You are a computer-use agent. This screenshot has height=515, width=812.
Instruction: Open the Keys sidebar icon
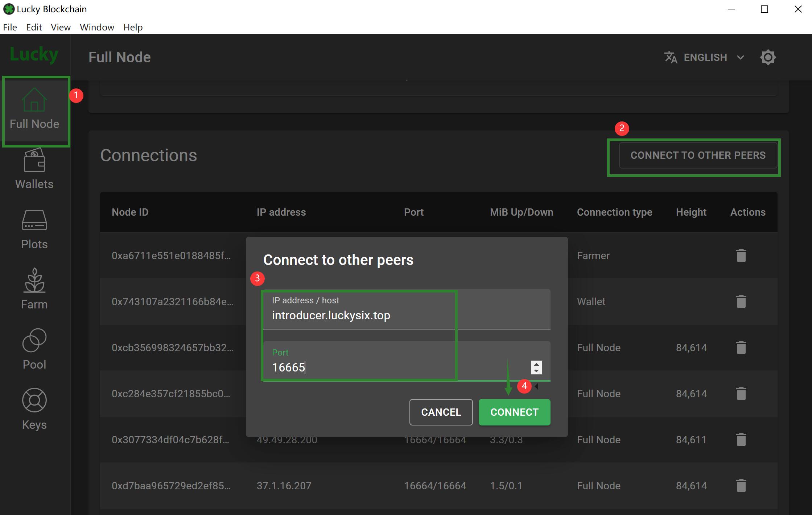pos(34,400)
